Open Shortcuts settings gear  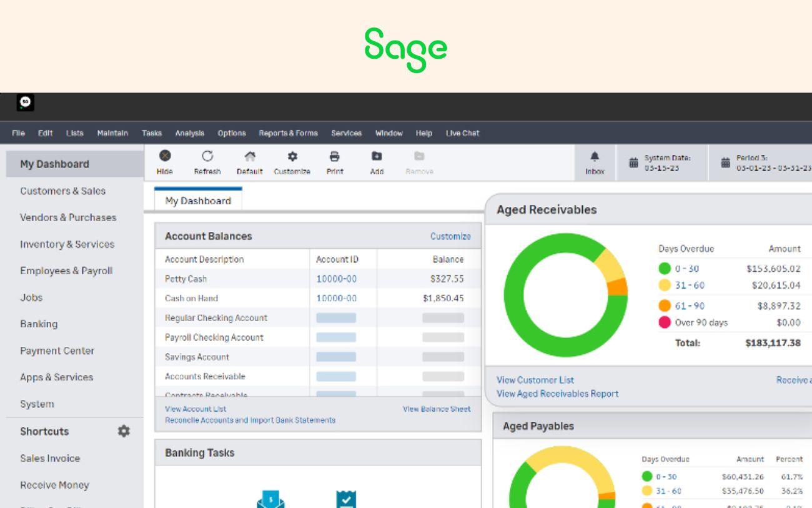pyautogui.click(x=124, y=431)
